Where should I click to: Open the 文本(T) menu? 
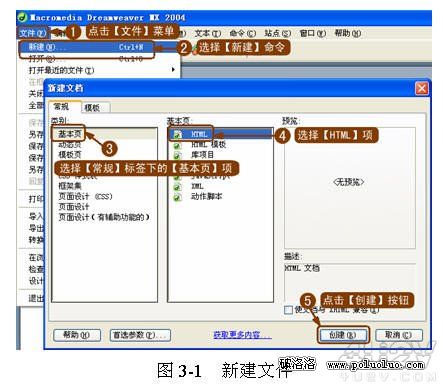point(208,33)
